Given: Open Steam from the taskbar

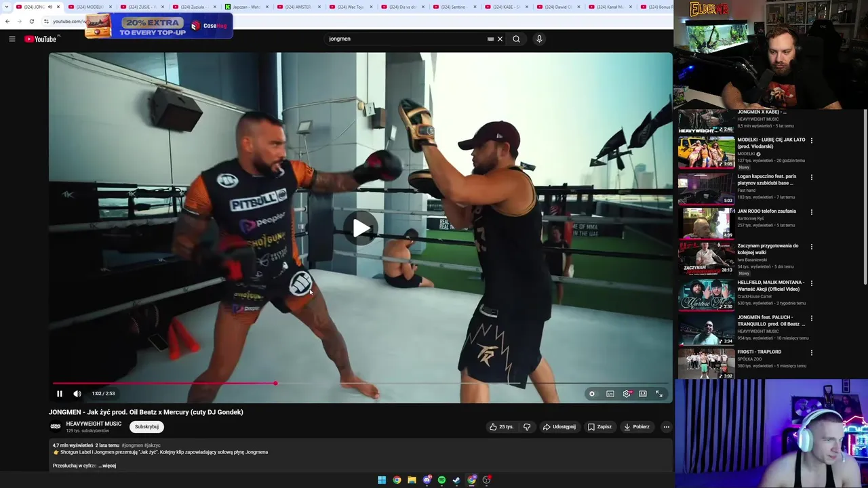Looking at the screenshot, I should (456, 480).
